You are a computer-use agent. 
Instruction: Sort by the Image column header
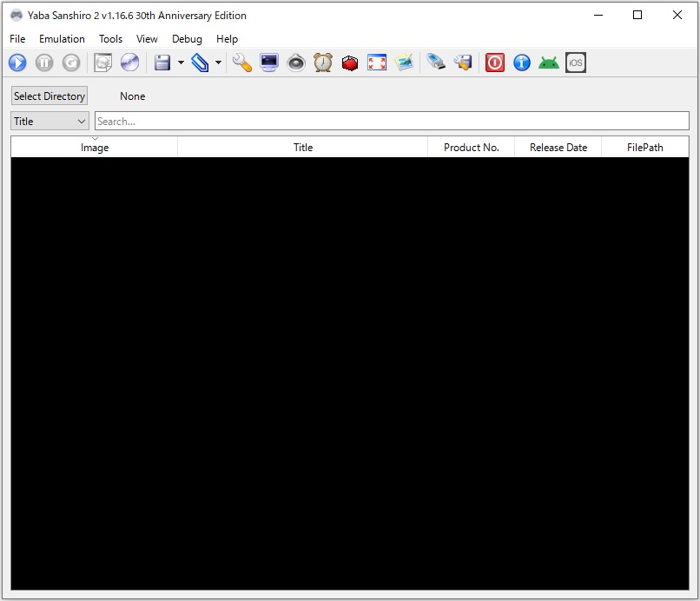[94, 148]
